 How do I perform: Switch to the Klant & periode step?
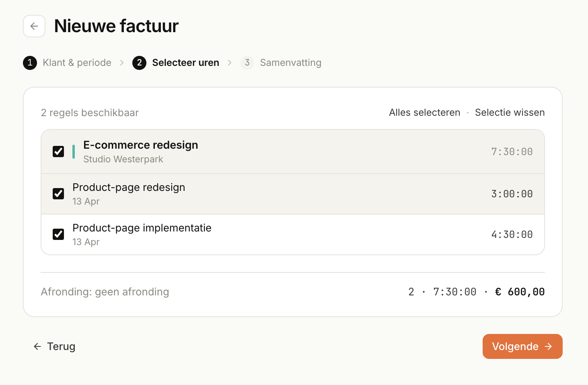(x=77, y=63)
